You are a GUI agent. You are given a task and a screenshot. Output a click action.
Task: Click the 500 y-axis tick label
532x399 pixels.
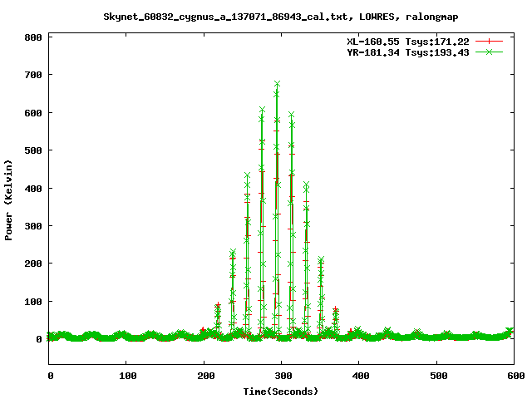click(33, 150)
